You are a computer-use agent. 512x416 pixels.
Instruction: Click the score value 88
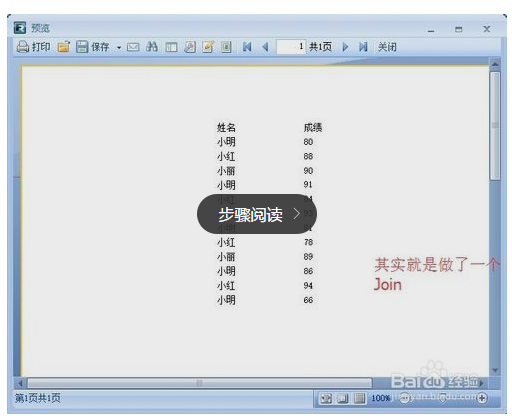(x=308, y=156)
